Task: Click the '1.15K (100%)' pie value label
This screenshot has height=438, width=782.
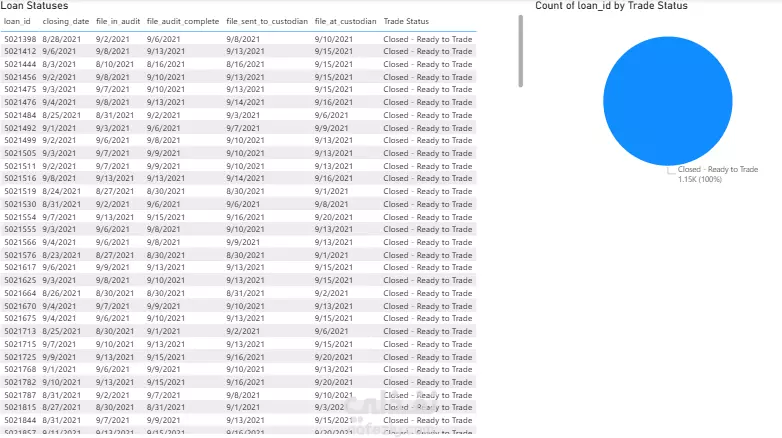Action: click(x=700, y=180)
